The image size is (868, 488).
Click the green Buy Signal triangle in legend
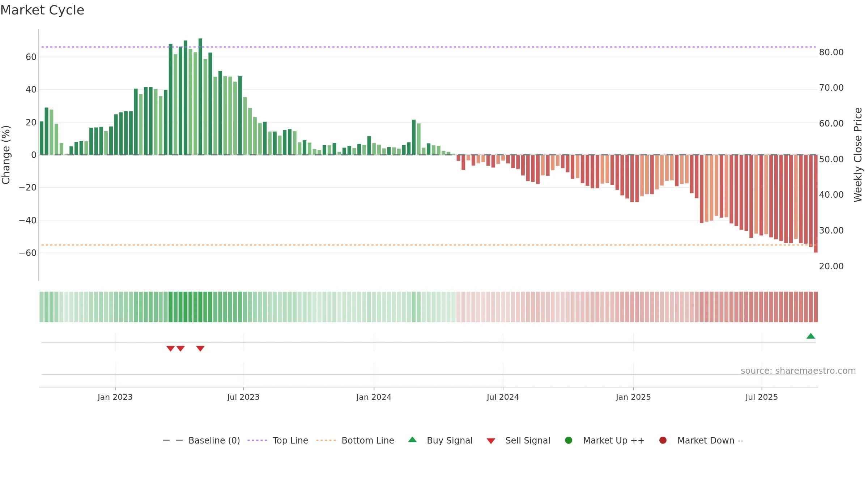pos(412,440)
